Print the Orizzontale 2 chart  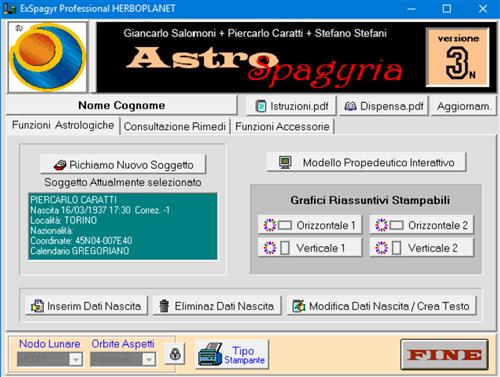(421, 225)
